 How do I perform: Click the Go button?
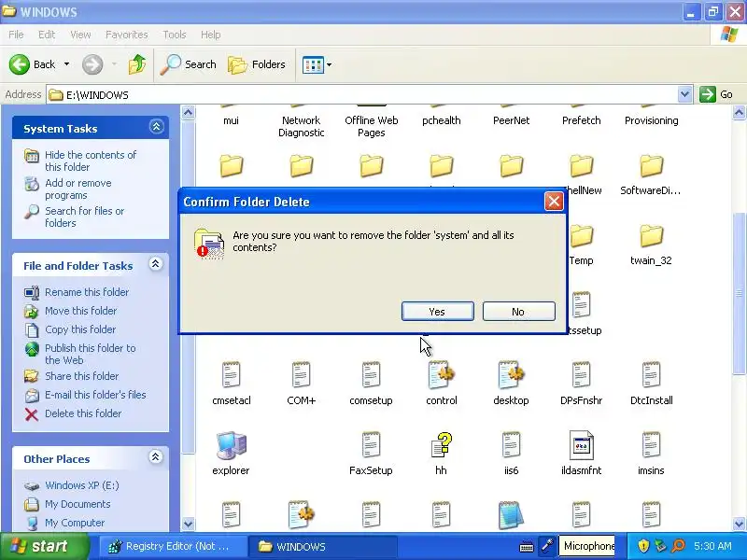click(x=716, y=94)
